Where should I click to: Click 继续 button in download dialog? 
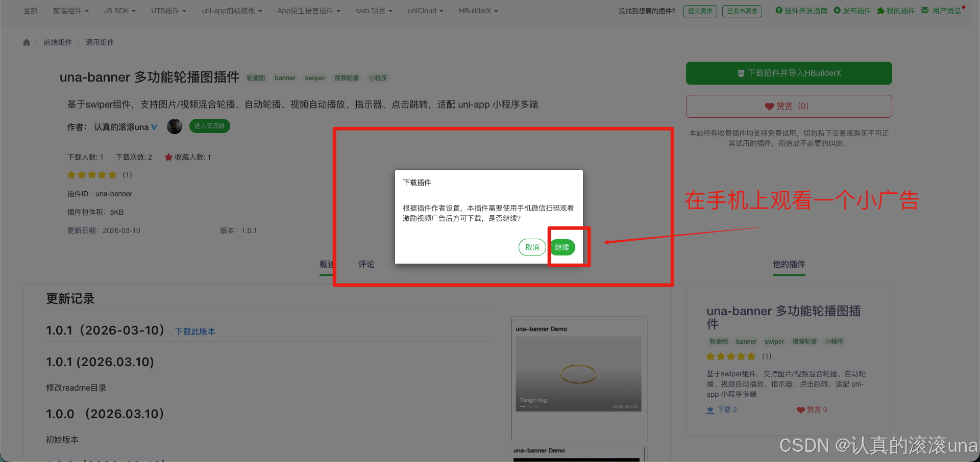(x=562, y=247)
